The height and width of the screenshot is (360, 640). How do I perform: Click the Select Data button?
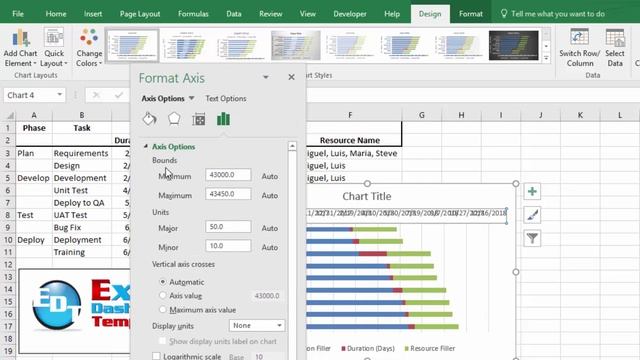click(x=615, y=48)
